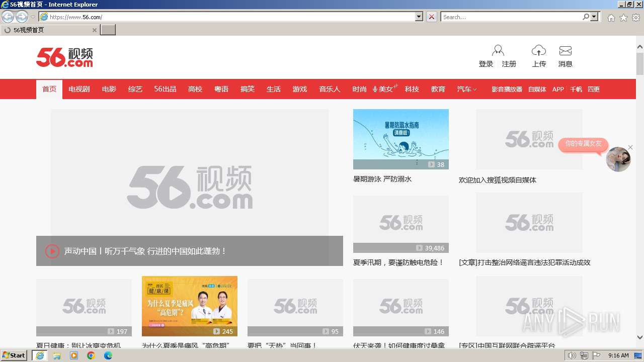644x362 pixels.
Task: Click the Search input field
Action: (511, 17)
